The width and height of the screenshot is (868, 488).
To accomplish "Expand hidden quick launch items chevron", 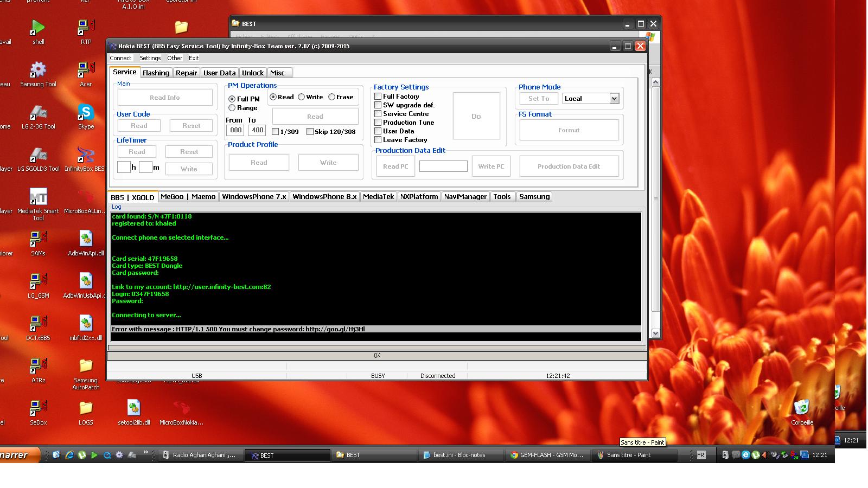I will pyautogui.click(x=145, y=452).
